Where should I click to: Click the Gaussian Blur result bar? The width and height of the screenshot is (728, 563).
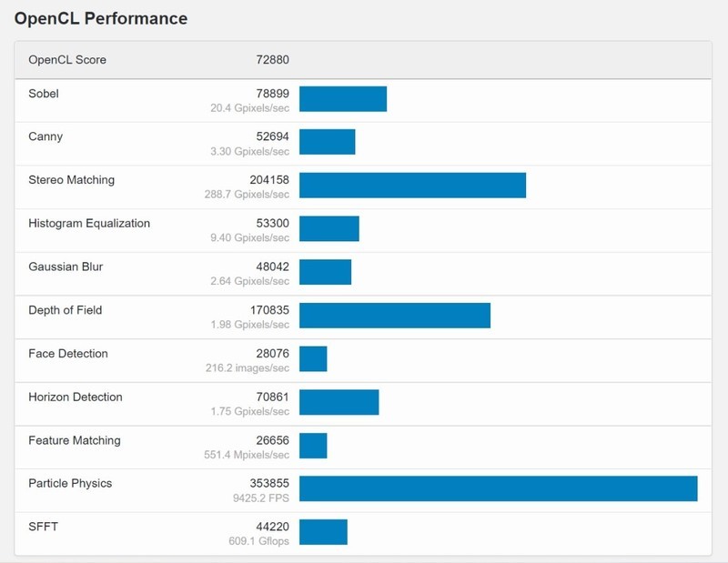pos(325,273)
